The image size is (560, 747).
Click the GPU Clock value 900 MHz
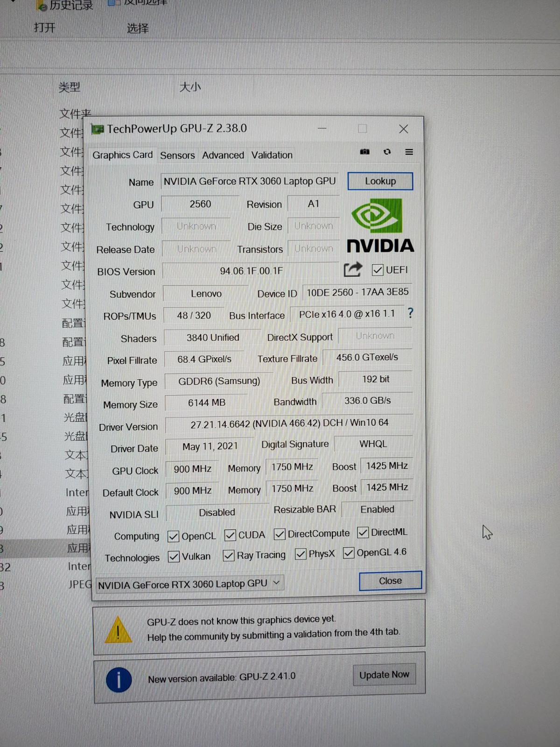[x=193, y=469]
